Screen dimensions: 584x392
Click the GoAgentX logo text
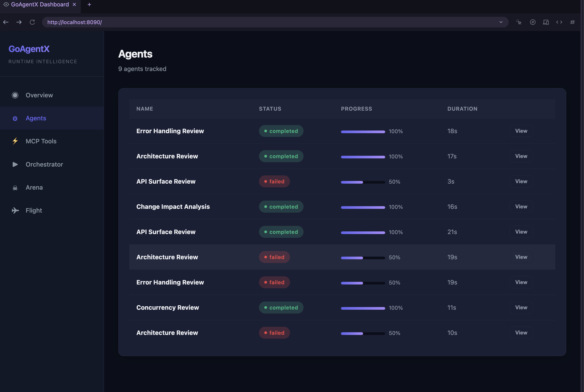[x=29, y=49]
